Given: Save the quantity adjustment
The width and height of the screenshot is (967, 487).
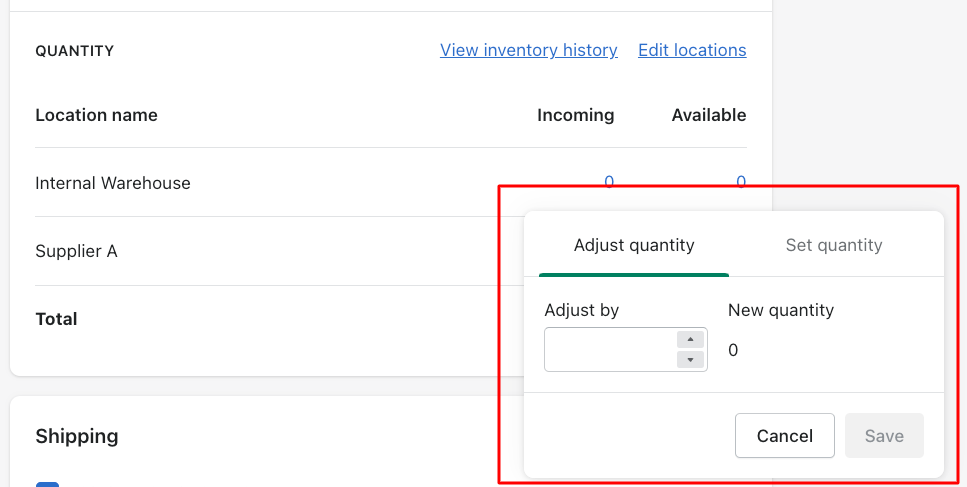Looking at the screenshot, I should click(x=884, y=436).
